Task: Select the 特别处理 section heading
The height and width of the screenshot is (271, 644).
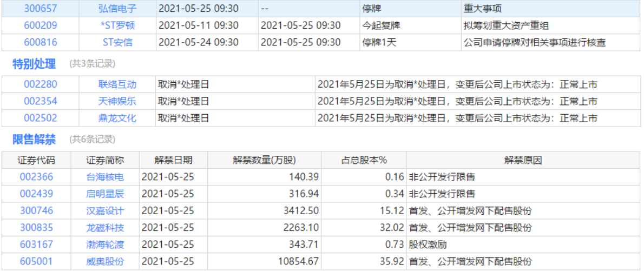Action: pyautogui.click(x=34, y=64)
